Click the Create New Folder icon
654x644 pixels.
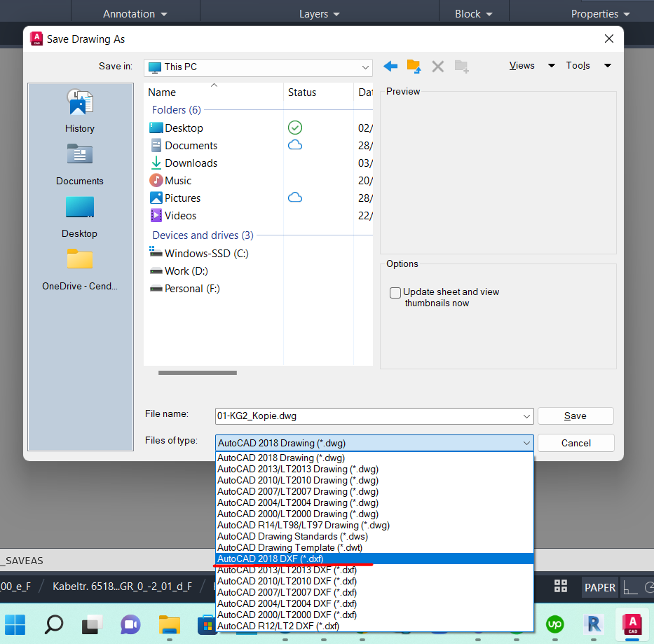pos(461,67)
